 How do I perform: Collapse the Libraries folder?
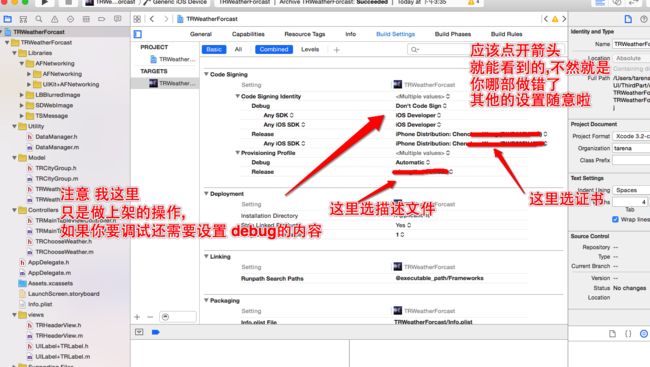[15, 53]
